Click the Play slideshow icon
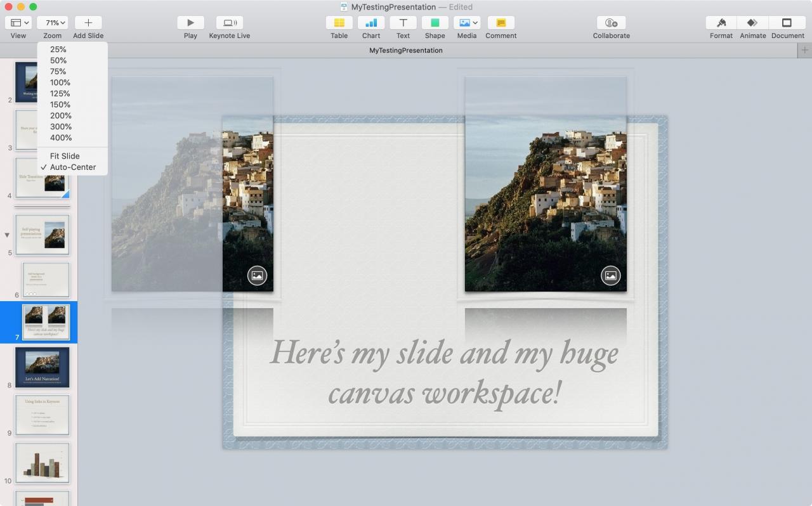Viewport: 812px width, 506px height. pos(190,23)
